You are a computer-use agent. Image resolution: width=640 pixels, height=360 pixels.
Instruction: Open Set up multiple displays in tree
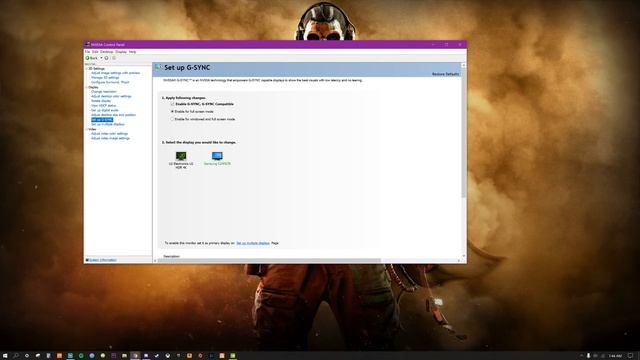[x=108, y=124]
